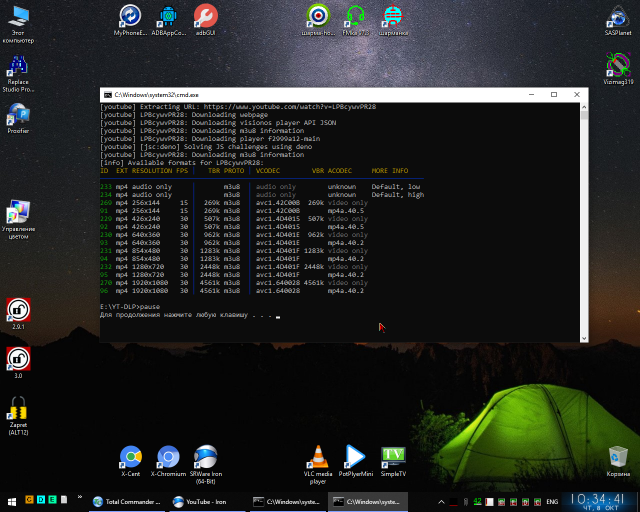Open the Recycle Bin (Корзина)
The image size is (640, 512).
[x=618, y=461]
